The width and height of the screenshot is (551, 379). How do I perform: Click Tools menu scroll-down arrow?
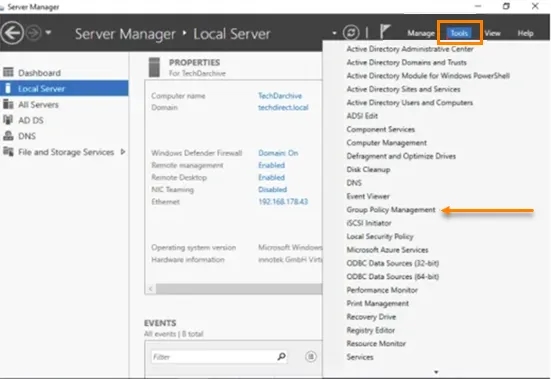[436, 372]
